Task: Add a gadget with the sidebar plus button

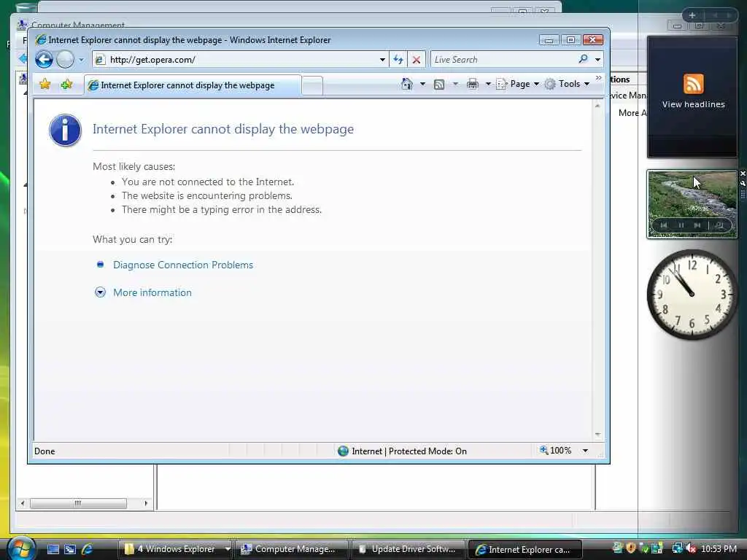Action: 692,15
